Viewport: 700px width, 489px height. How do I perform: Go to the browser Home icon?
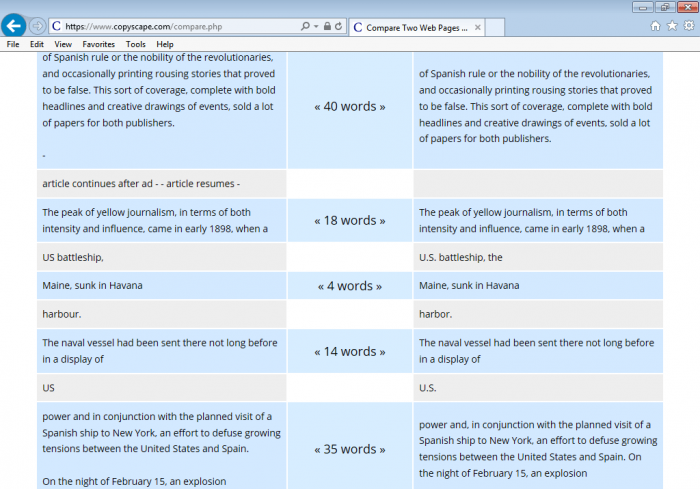(655, 26)
